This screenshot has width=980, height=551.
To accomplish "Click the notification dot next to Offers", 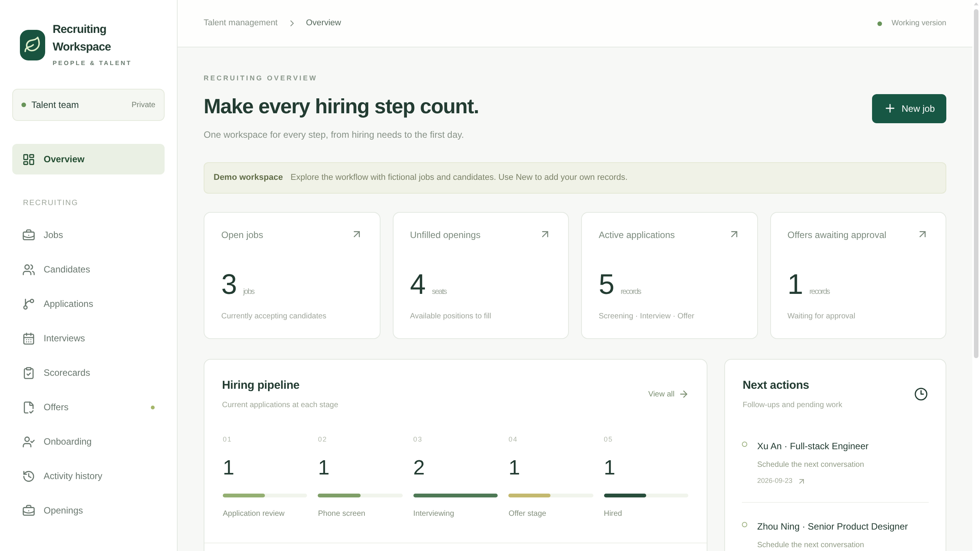I will coord(153,408).
